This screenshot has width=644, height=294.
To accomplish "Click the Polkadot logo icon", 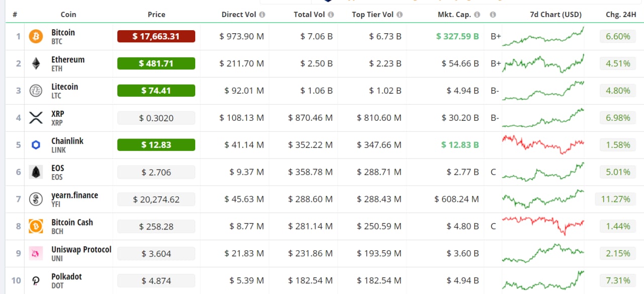I will (x=36, y=281).
